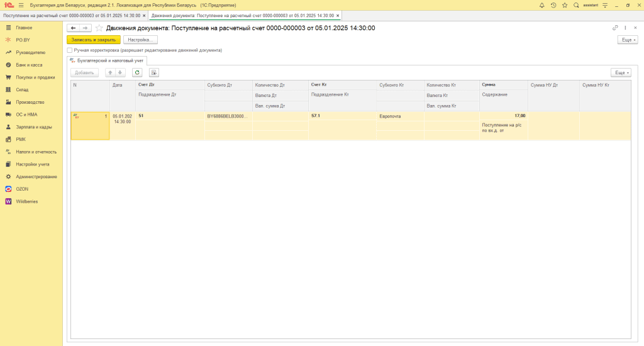Screen dimensions: 644x346
Task: Click the Записать и закрыть button
Action: [x=93, y=40]
